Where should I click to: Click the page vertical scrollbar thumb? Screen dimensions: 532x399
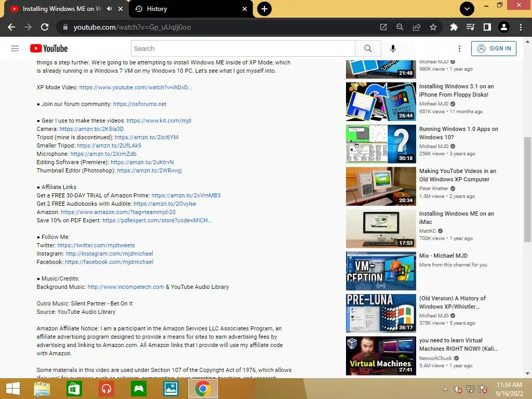[527, 189]
